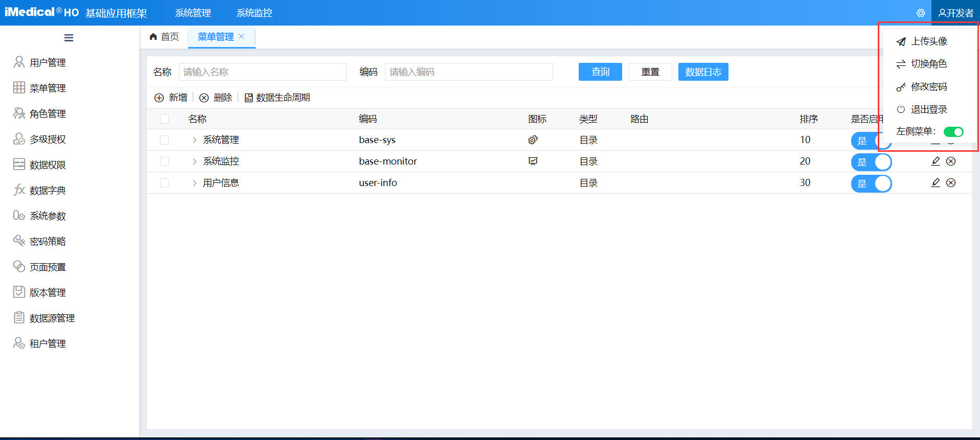The image size is (980, 440).
Task: Click the 租户管理 icon in sidebar
Action: coord(19,343)
